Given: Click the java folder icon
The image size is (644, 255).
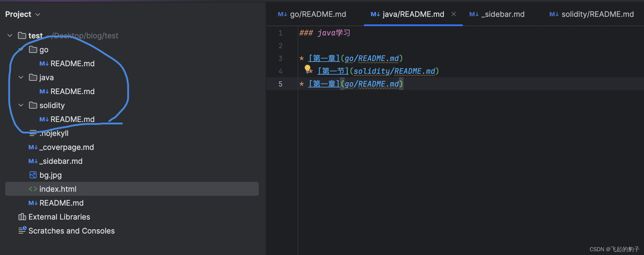Looking at the screenshot, I should pos(33,77).
